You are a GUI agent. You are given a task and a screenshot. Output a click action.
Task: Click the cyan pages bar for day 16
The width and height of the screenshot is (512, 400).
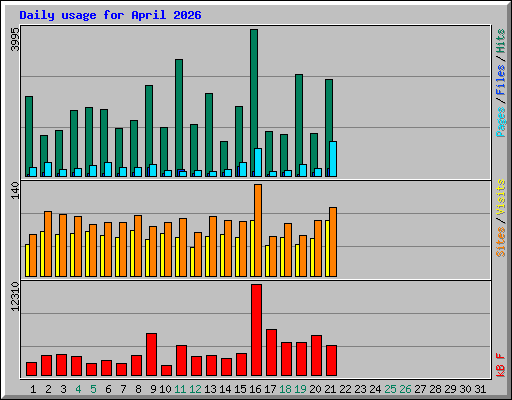pyautogui.click(x=258, y=162)
